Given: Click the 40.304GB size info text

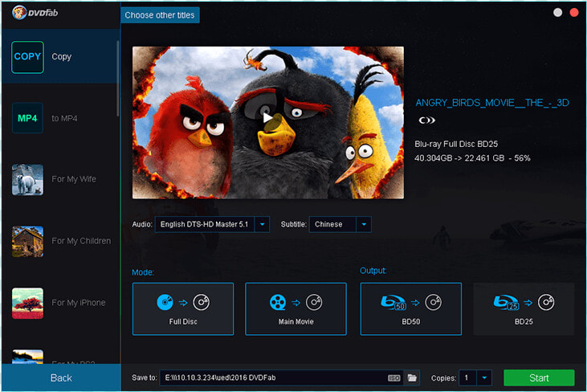Looking at the screenshot, I should [472, 158].
